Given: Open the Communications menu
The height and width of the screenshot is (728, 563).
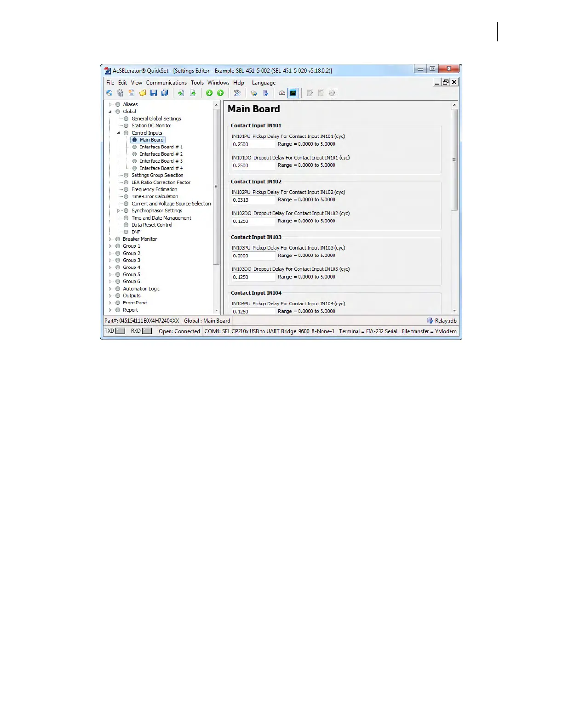Looking at the screenshot, I should pos(167,83).
